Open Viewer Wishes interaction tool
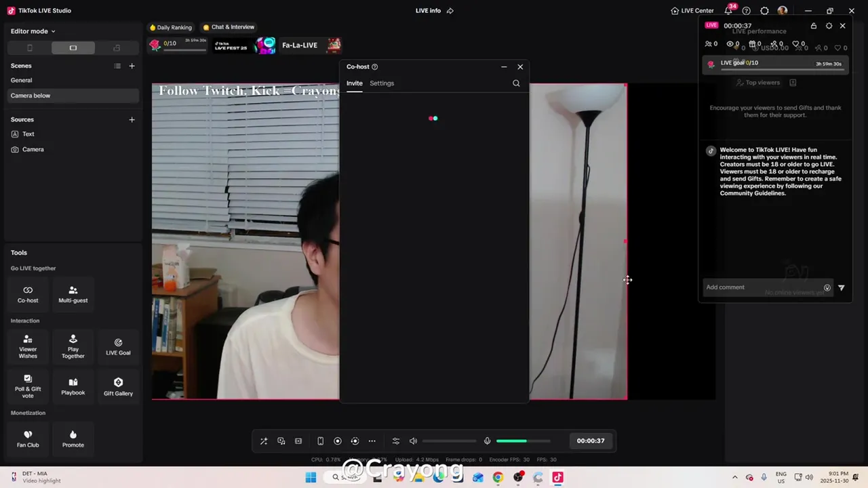This screenshot has width=868, height=488. (x=28, y=346)
